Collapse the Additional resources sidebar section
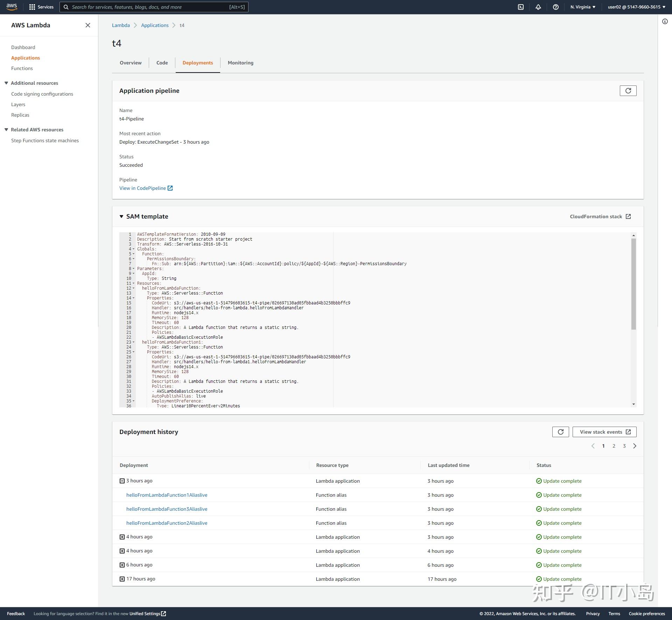The width and height of the screenshot is (672, 620). pyautogui.click(x=6, y=83)
